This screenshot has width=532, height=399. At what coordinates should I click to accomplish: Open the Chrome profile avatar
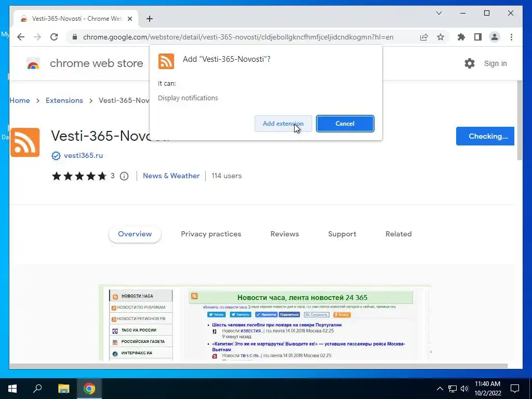(495, 37)
